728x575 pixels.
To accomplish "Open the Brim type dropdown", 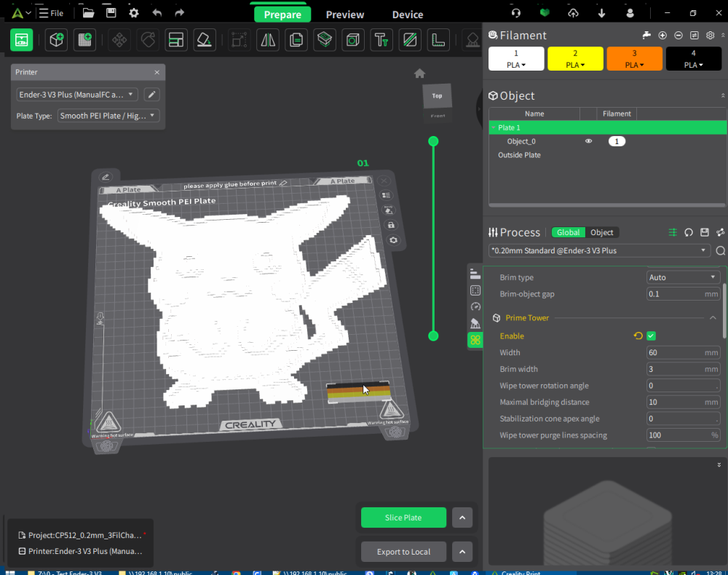I will (x=683, y=277).
